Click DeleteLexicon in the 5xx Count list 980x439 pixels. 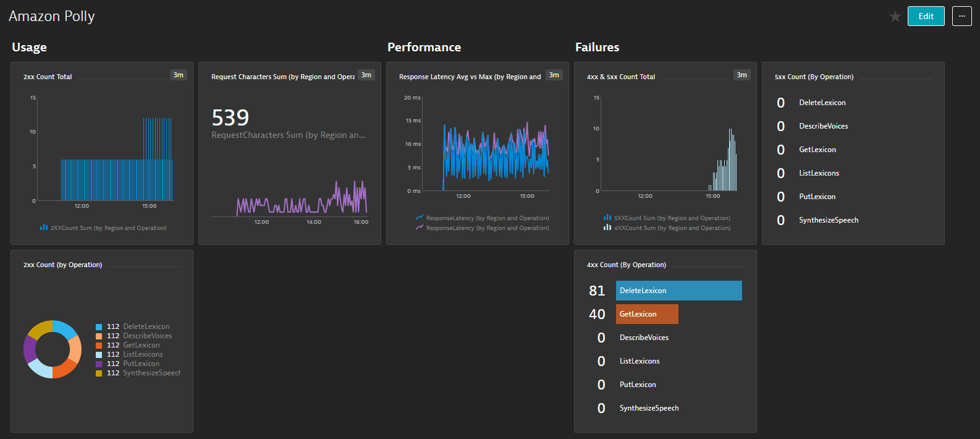tap(822, 103)
